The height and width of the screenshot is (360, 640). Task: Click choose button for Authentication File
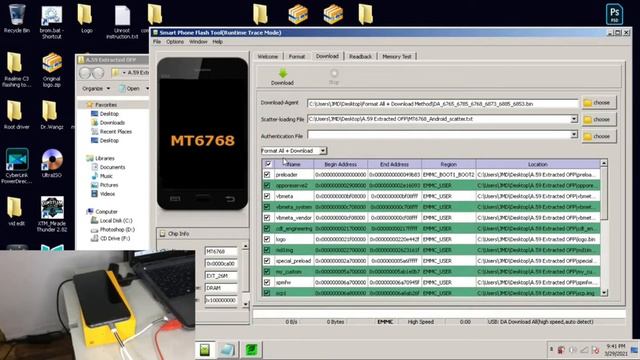tap(599, 136)
